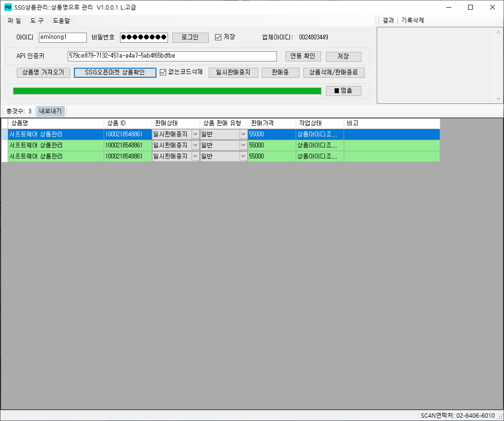Open the 판매상태 dropdown in the third row
Viewport: 504px width, 421px height.
[195, 156]
